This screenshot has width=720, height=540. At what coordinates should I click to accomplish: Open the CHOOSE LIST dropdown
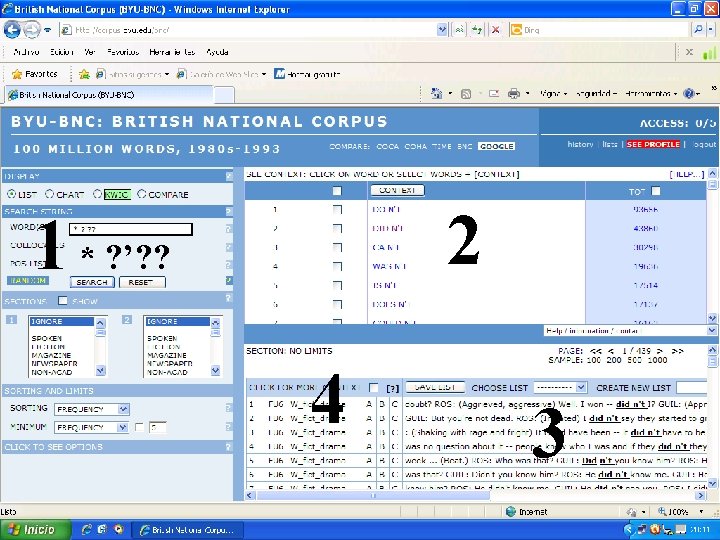coord(560,388)
